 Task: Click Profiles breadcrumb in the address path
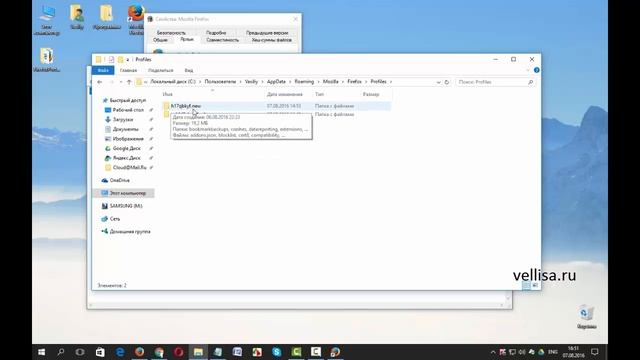378,82
